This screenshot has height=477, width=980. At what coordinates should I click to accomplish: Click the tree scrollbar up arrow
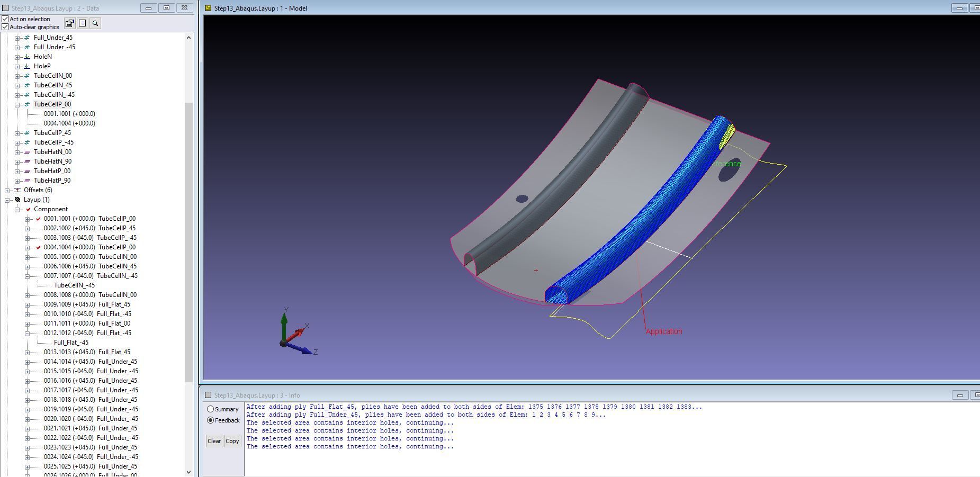coord(188,38)
